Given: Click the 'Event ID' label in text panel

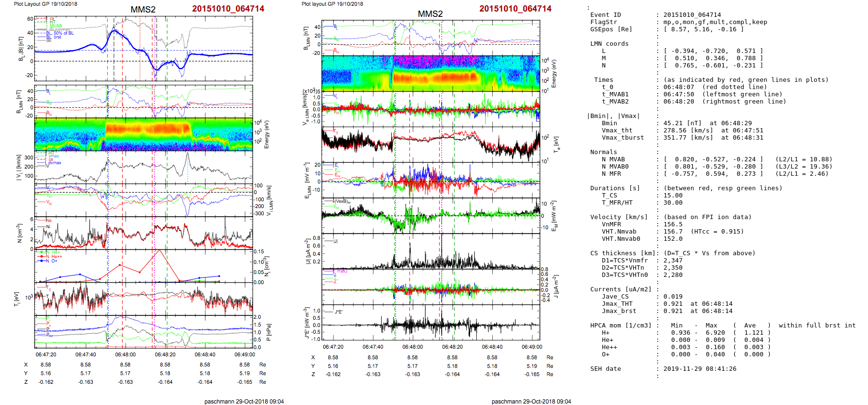Looking at the screenshot, I should (605, 15).
